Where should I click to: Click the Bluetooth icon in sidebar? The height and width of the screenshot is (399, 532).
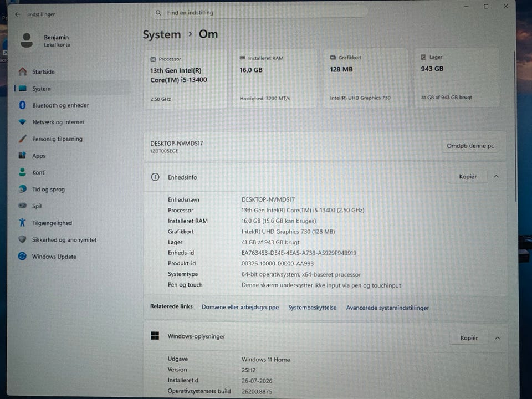[x=22, y=105]
